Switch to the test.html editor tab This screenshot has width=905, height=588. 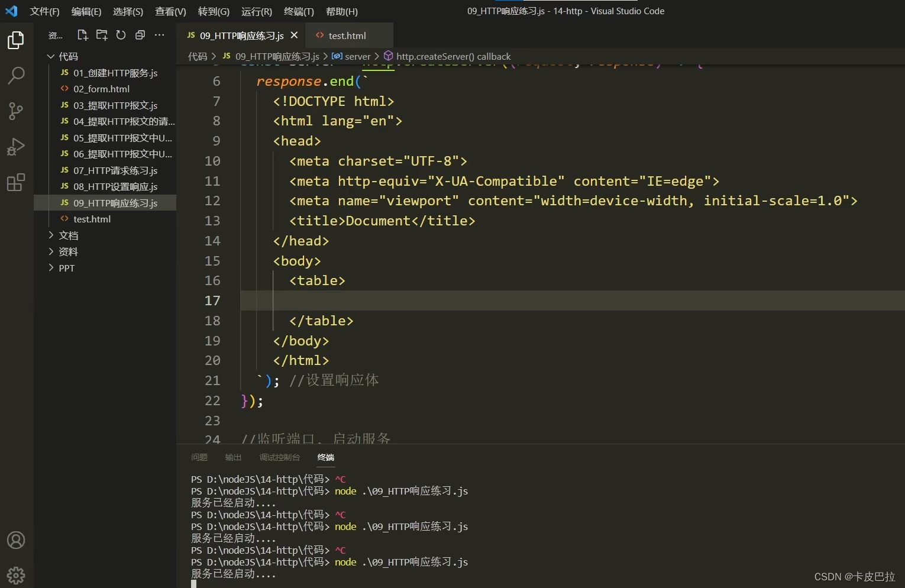coord(350,35)
